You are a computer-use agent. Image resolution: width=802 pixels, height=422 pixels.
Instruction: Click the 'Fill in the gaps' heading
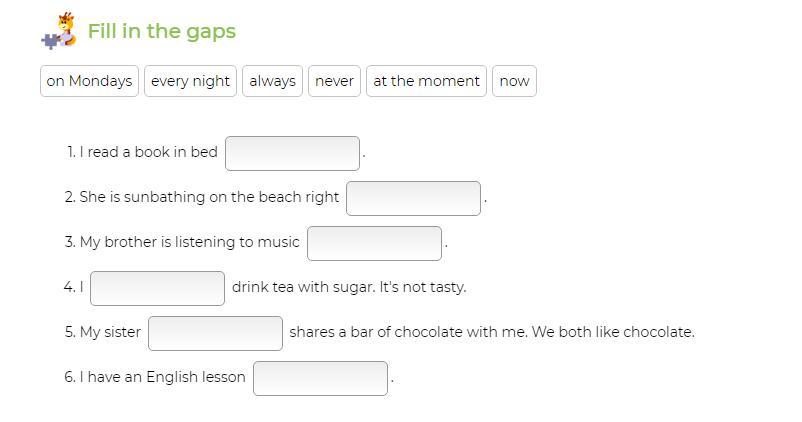[x=162, y=31]
